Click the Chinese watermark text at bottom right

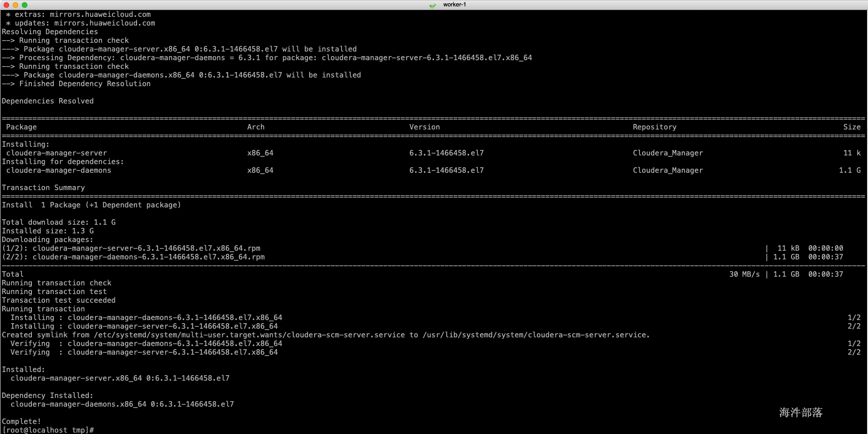click(801, 413)
